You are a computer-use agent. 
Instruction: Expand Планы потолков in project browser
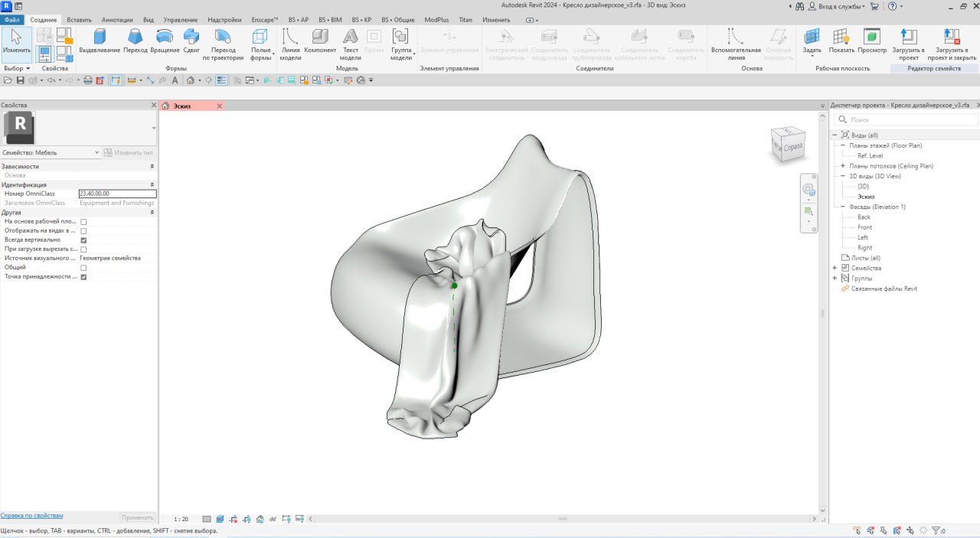[843, 165]
